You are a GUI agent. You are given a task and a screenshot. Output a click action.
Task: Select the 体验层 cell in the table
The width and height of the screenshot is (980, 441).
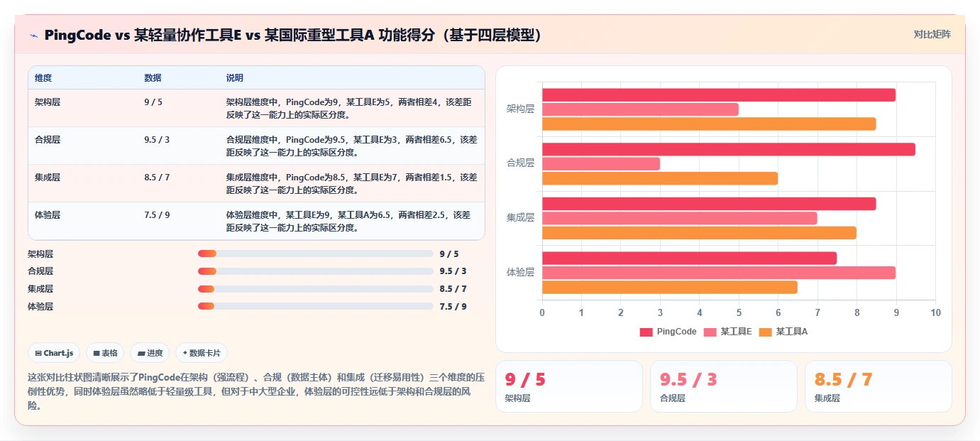(48, 215)
